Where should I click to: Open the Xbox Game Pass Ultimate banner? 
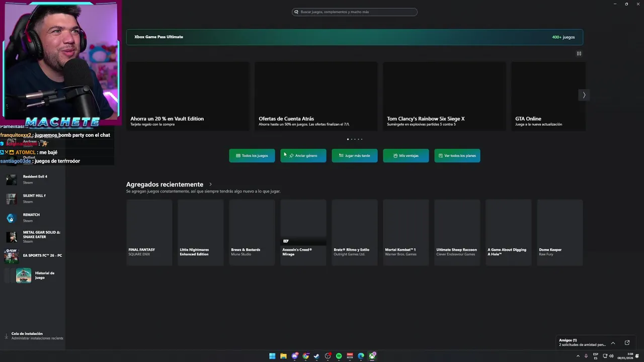pyautogui.click(x=355, y=37)
